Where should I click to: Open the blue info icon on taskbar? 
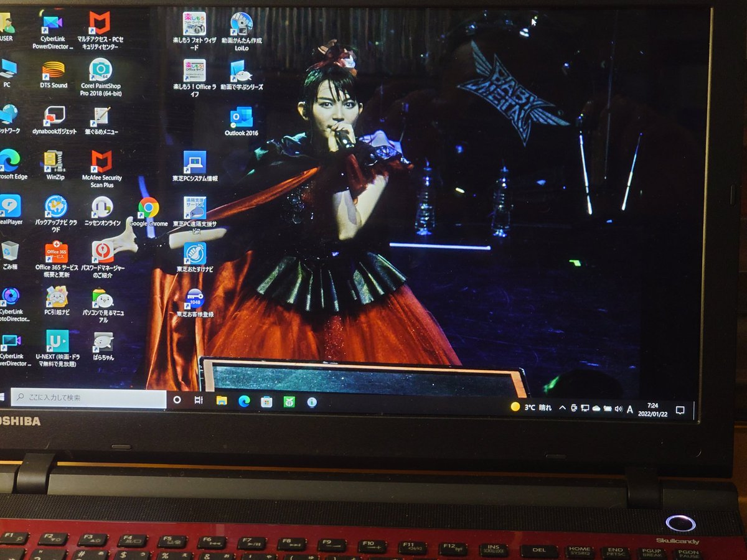pyautogui.click(x=312, y=403)
